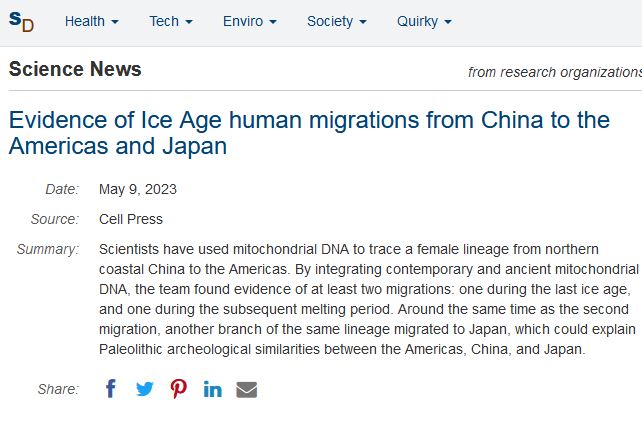Viewport: 642px width, 426px height.
Task: Click the Science News heading
Action: pos(75,69)
